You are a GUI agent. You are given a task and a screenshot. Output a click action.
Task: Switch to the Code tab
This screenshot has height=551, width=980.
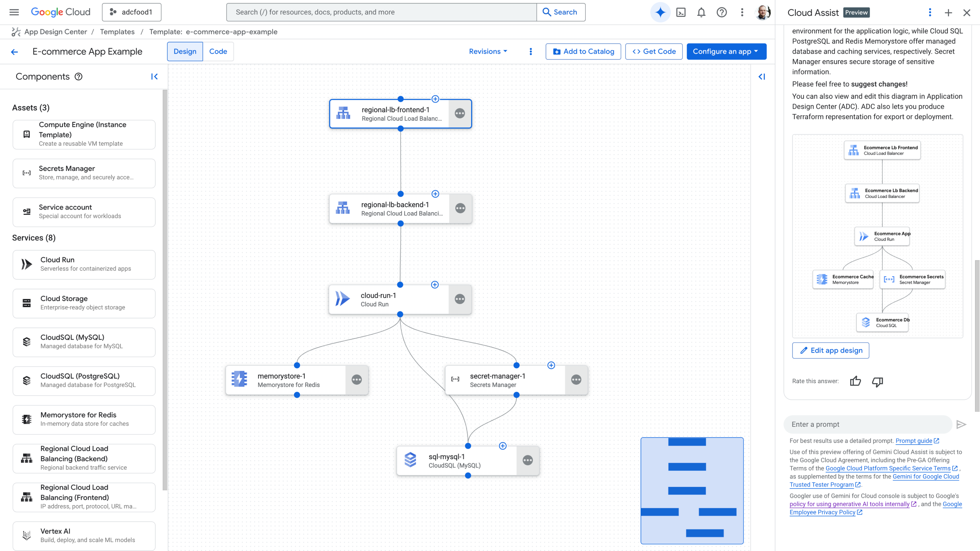218,51
